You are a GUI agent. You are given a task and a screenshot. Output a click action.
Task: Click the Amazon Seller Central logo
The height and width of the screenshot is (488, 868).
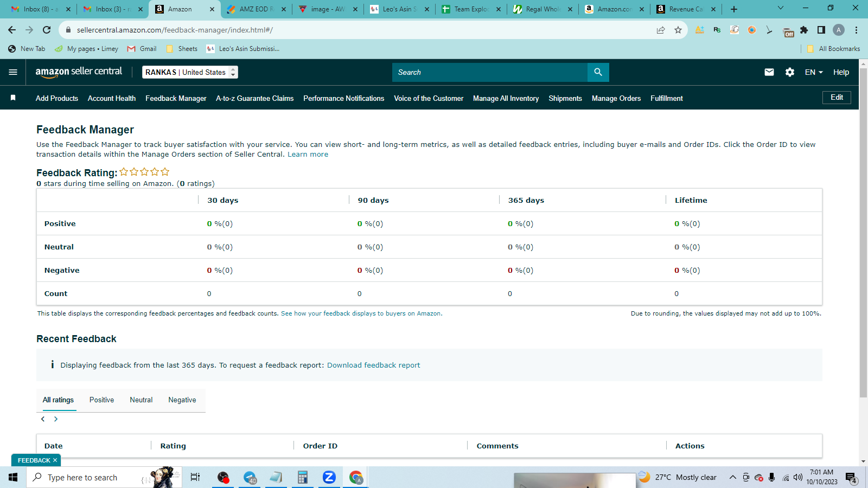[79, 72]
